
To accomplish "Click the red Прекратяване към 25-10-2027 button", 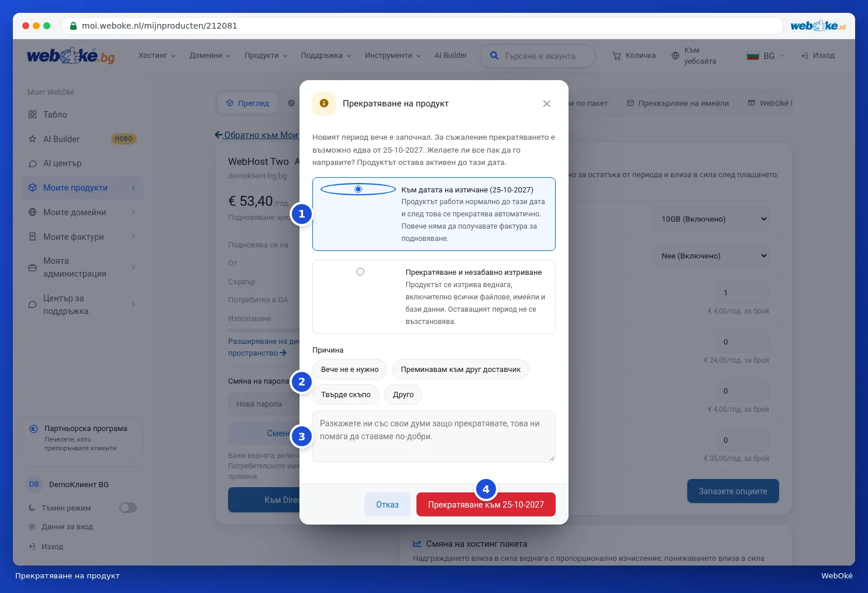I will click(x=486, y=505).
